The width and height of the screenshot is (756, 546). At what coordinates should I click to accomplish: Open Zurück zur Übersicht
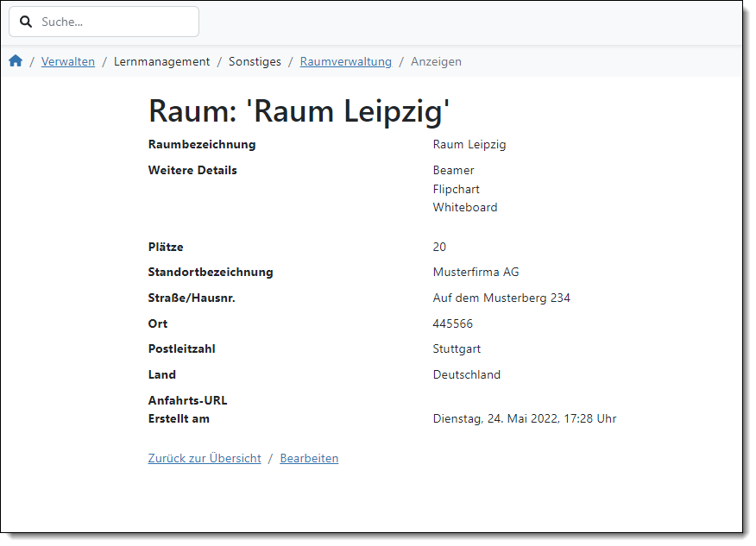tap(205, 458)
